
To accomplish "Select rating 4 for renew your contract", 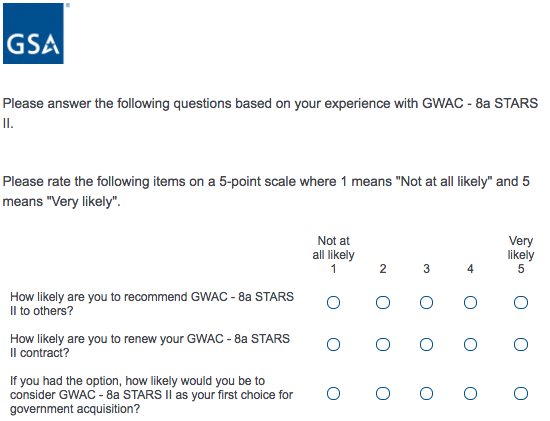I will 470,345.
